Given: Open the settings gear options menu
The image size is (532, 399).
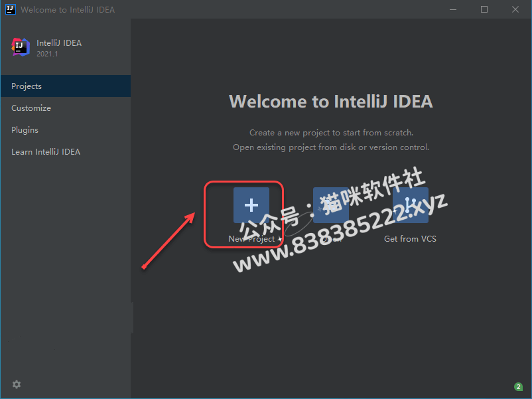Looking at the screenshot, I should [x=17, y=384].
